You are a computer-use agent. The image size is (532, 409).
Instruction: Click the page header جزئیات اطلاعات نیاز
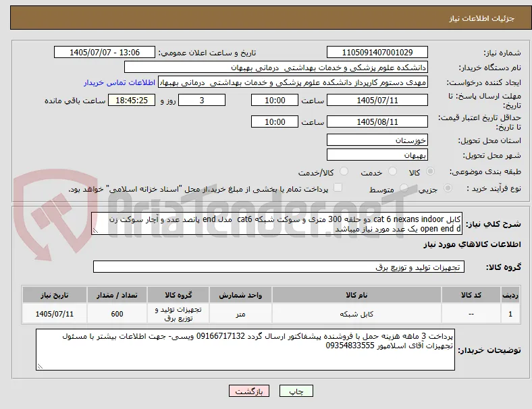(481, 18)
